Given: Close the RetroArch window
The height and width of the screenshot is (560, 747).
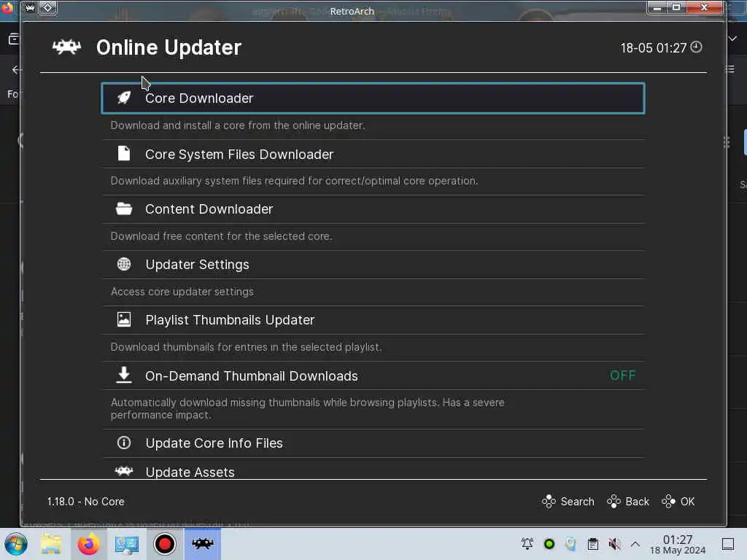Looking at the screenshot, I should (705, 7).
